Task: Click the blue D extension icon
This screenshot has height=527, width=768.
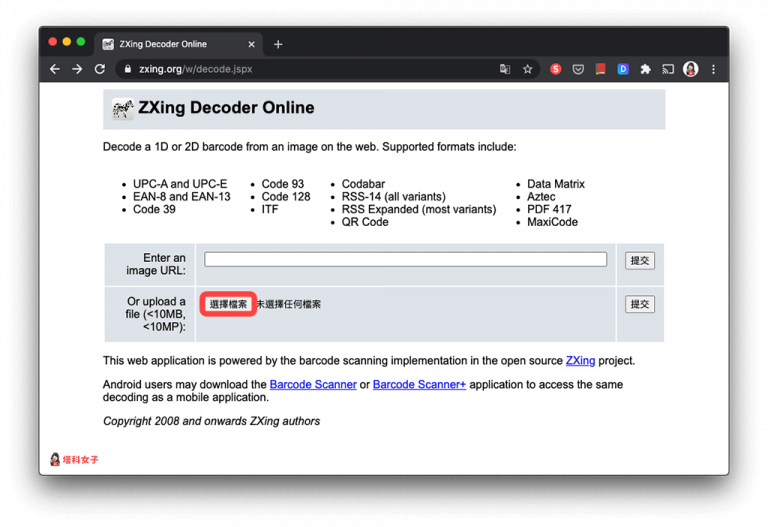Action: pyautogui.click(x=622, y=69)
